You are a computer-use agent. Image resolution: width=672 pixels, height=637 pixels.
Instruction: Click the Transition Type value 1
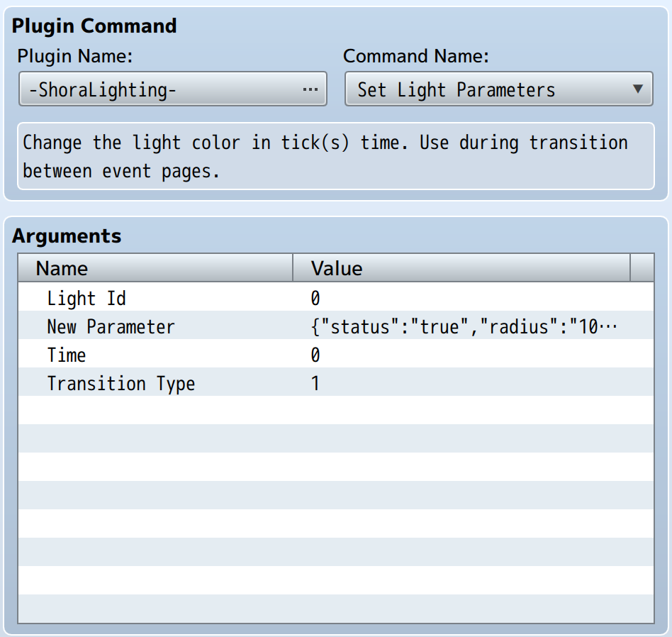click(x=315, y=383)
